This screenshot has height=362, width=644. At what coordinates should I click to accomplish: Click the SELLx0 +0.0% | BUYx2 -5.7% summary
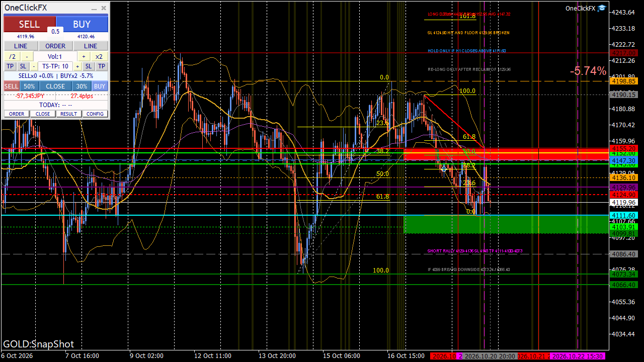tap(56, 75)
